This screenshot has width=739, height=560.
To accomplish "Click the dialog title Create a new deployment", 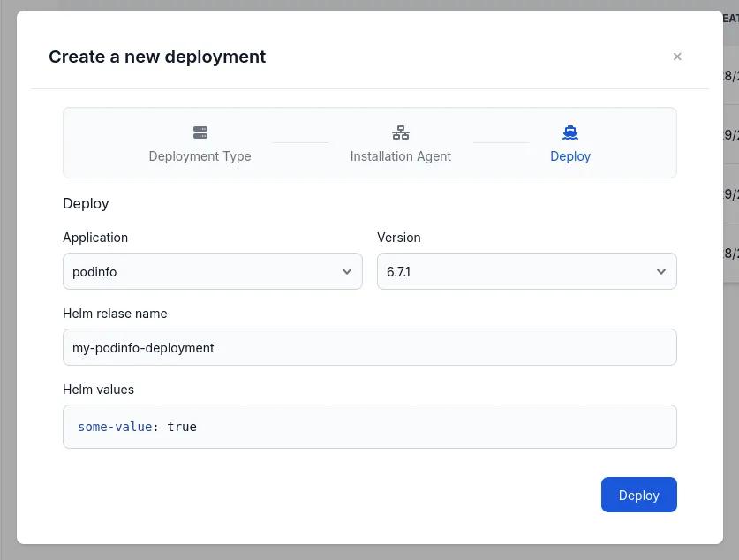I will coord(157,57).
